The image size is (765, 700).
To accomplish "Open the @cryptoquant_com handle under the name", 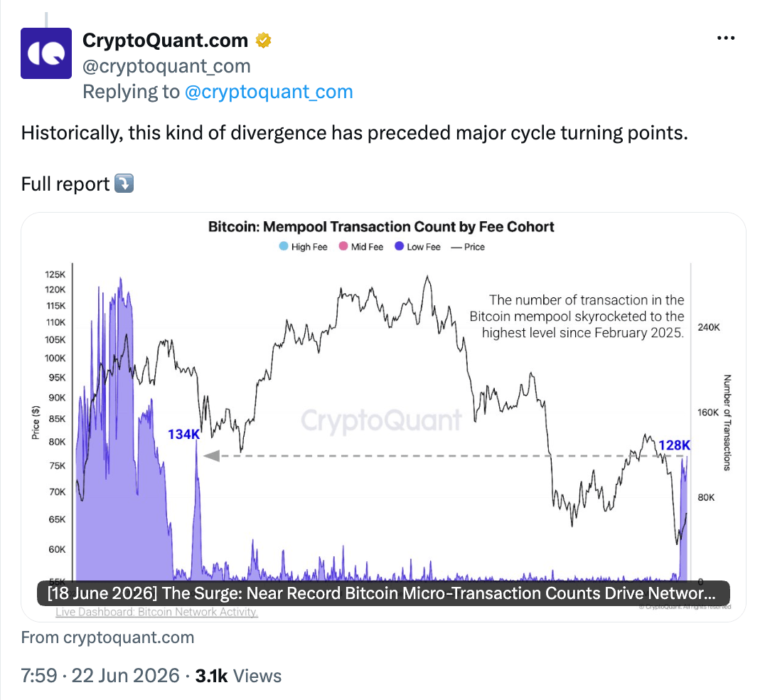I will [x=167, y=66].
